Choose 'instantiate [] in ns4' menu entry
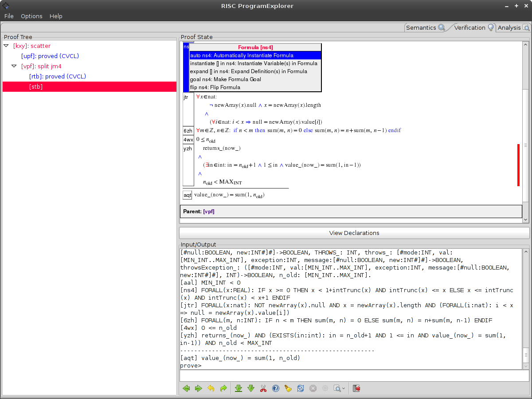The width and height of the screenshot is (532, 399). pos(255,63)
